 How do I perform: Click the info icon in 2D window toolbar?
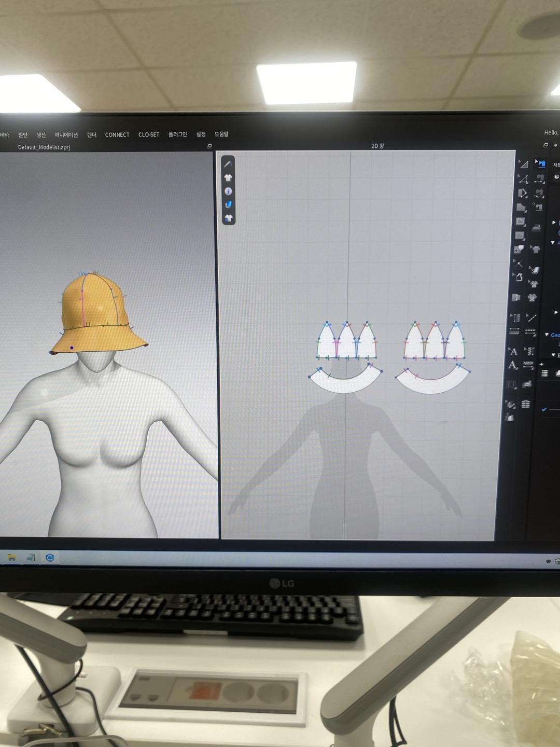tap(228, 191)
